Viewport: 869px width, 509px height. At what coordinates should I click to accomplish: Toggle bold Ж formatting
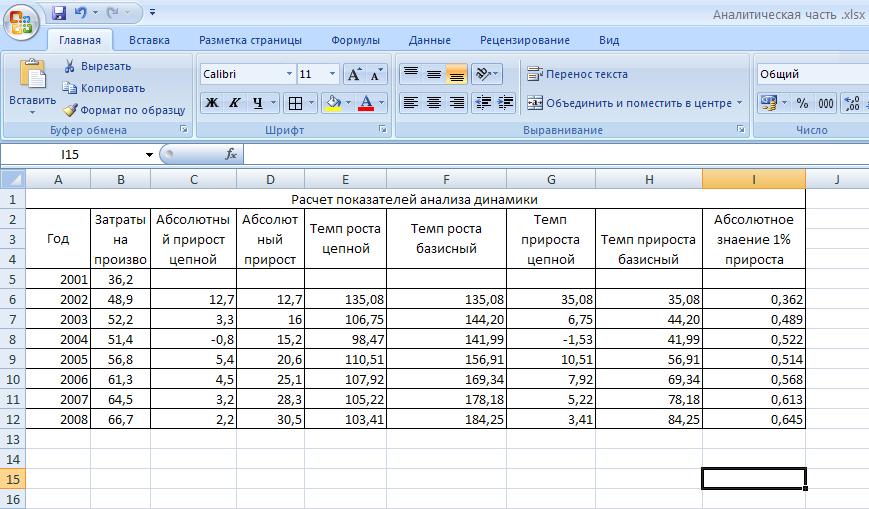[212, 103]
